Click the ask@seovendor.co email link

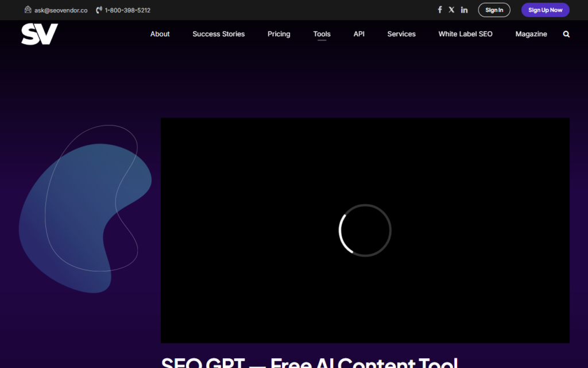click(x=61, y=10)
